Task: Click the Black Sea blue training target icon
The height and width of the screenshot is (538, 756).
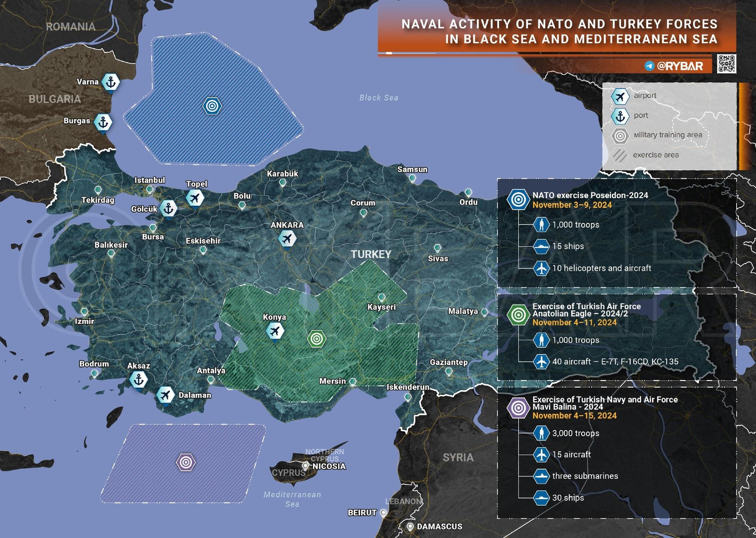Action: pyautogui.click(x=212, y=106)
